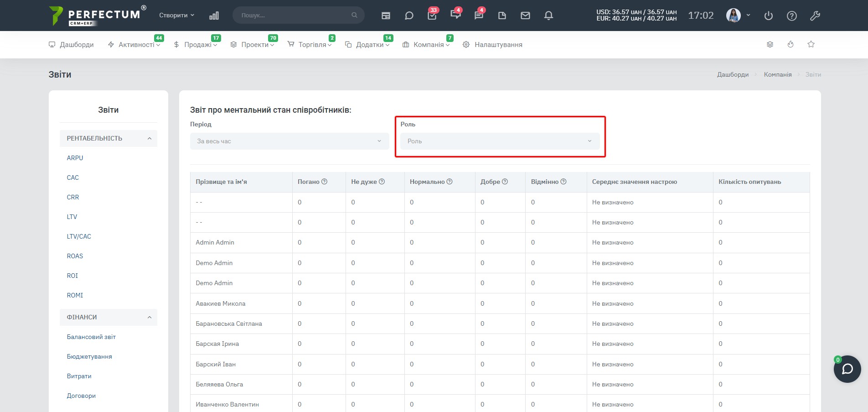Open the wrench setup icon
Viewport: 868px width, 412px height.
click(x=815, y=16)
